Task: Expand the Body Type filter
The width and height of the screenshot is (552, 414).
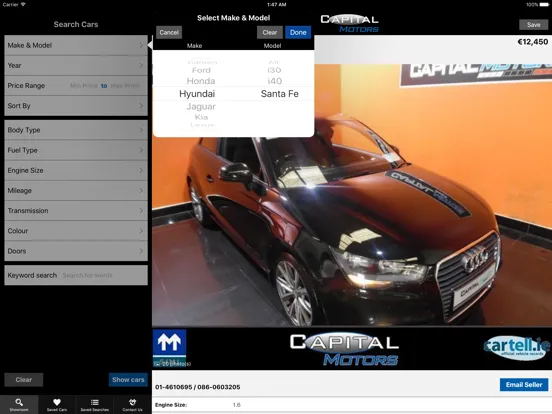Action: coord(76,130)
